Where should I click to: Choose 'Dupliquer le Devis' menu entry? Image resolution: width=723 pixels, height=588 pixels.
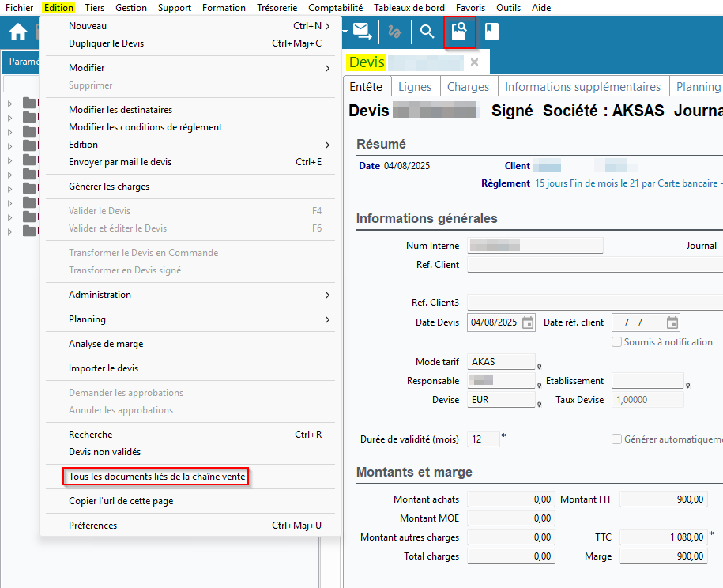click(107, 43)
